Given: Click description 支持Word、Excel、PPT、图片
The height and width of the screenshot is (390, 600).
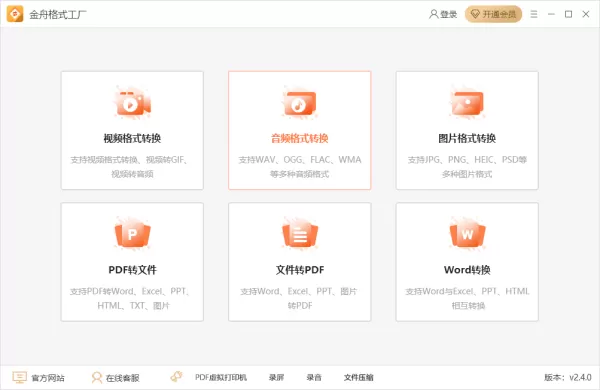Looking at the screenshot, I should 298,291.
